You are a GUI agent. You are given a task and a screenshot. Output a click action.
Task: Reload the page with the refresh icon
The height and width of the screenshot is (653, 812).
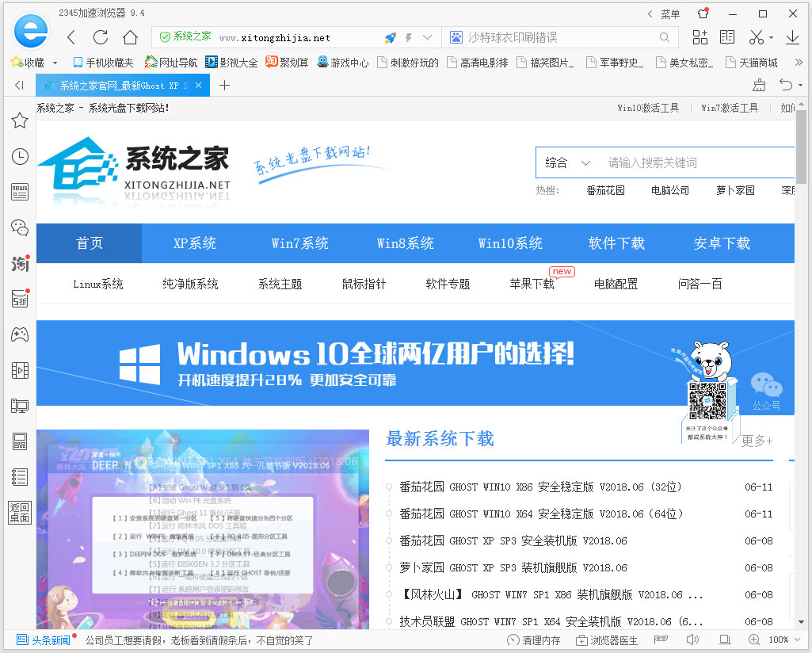tap(101, 37)
